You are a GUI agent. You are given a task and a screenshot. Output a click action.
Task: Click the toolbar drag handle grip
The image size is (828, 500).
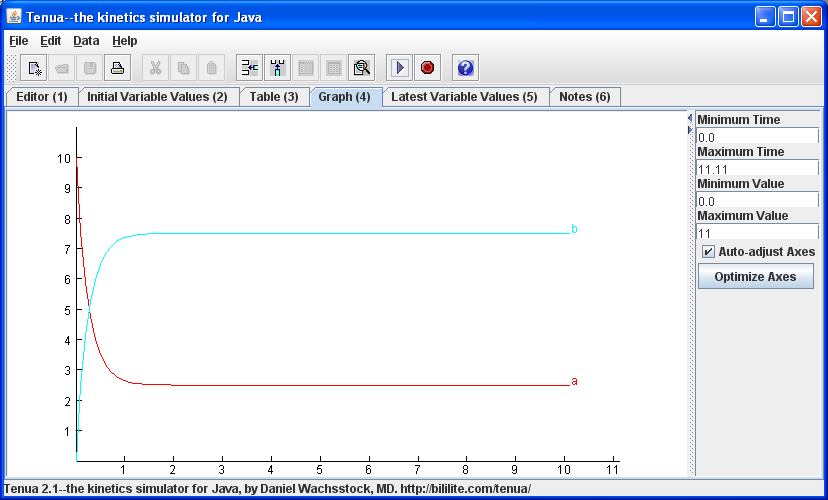[11, 68]
